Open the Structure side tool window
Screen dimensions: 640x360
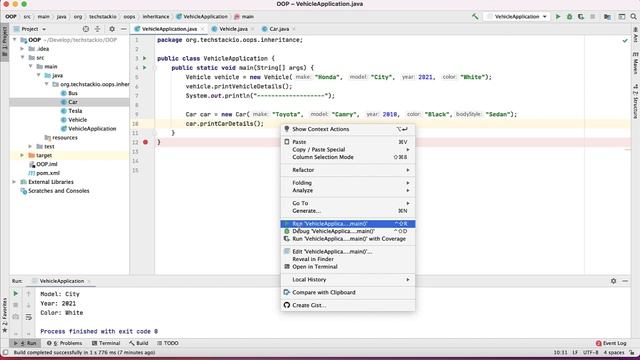click(x=636, y=101)
